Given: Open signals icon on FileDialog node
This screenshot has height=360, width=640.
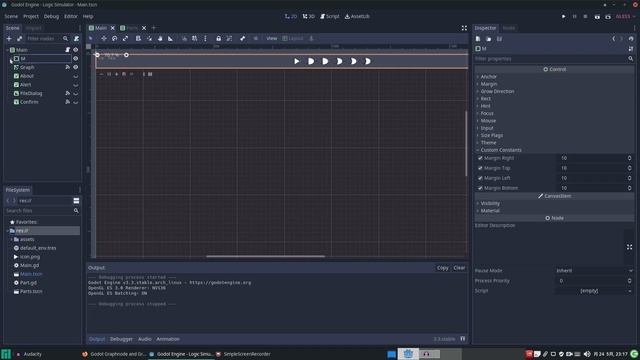Looking at the screenshot, I should 68,93.
